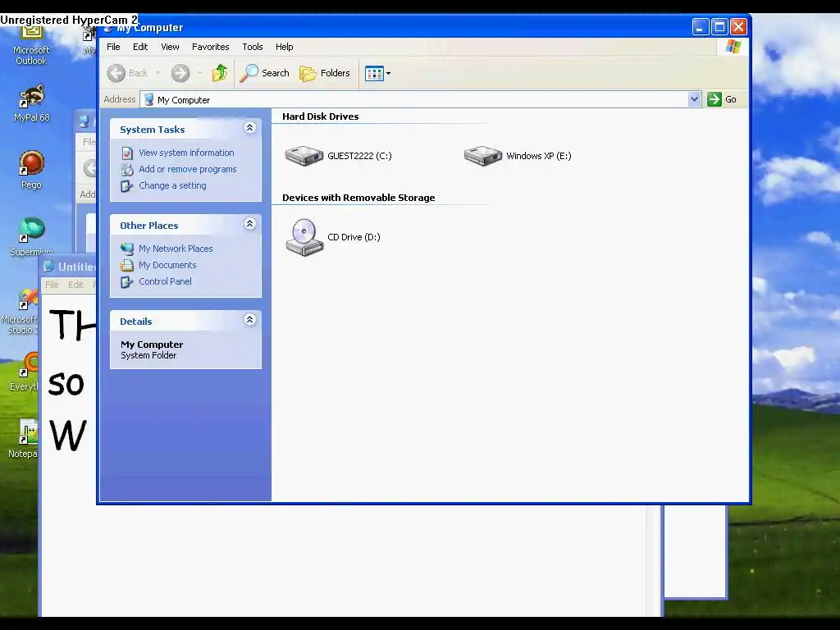Open the Favorites menu
The height and width of the screenshot is (630, 840).
coord(211,47)
